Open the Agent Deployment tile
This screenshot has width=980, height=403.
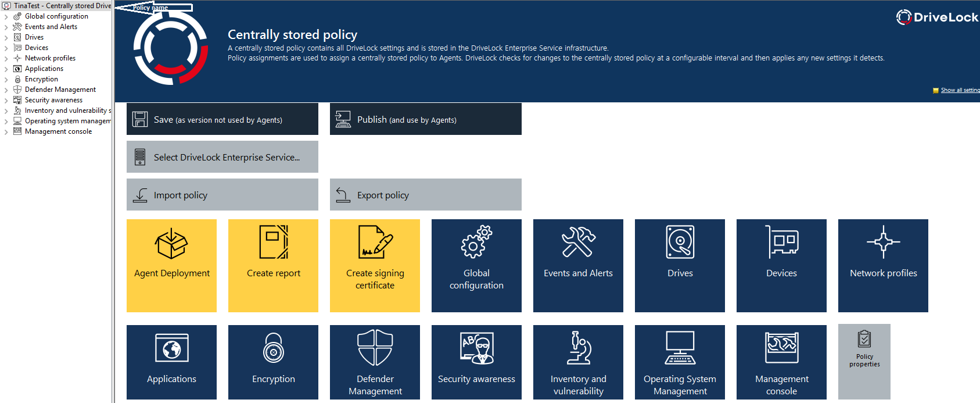coord(171,265)
